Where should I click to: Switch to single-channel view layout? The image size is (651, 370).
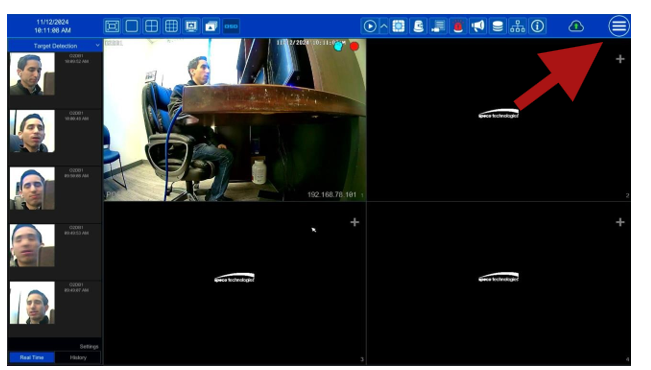(x=132, y=26)
